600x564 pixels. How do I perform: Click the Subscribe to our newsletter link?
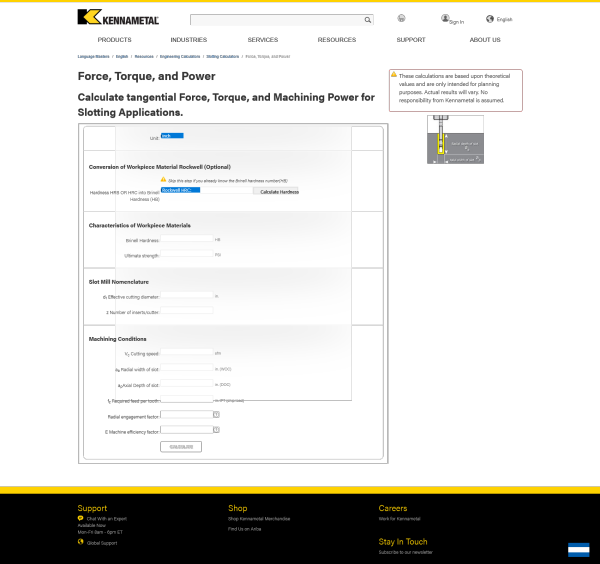[406, 552]
